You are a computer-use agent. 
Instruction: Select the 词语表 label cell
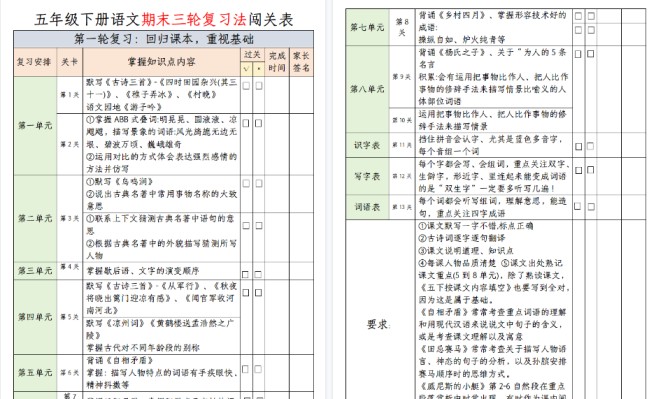[367, 207]
